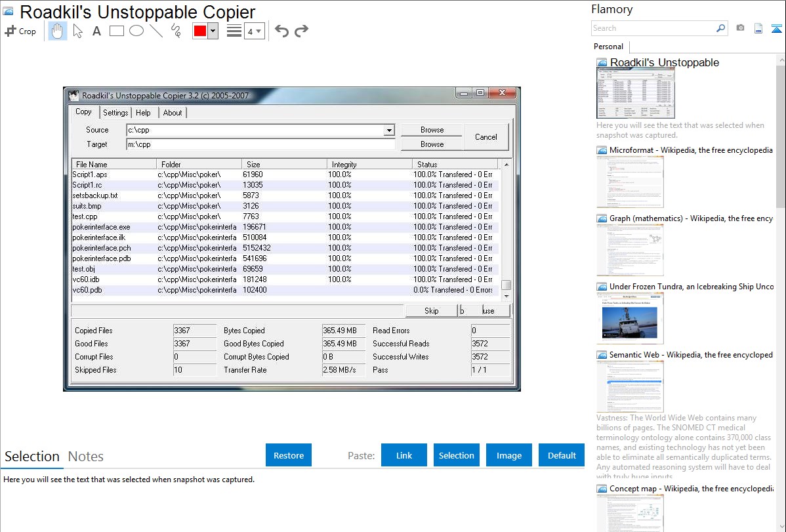Expand the Source path dropdown
The image size is (786, 532).
coord(389,131)
